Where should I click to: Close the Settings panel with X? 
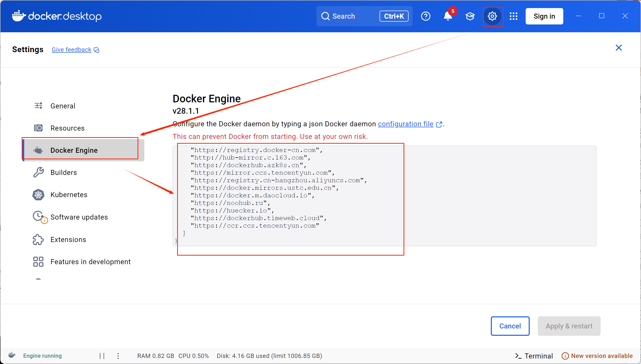coord(619,48)
